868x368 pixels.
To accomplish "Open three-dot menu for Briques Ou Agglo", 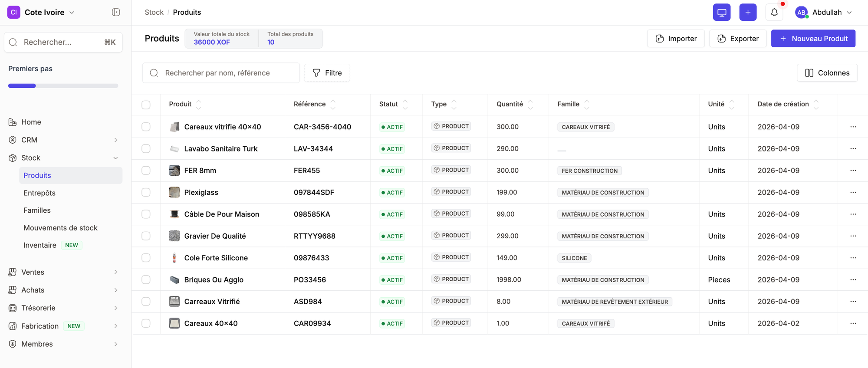I will pyautogui.click(x=853, y=279).
